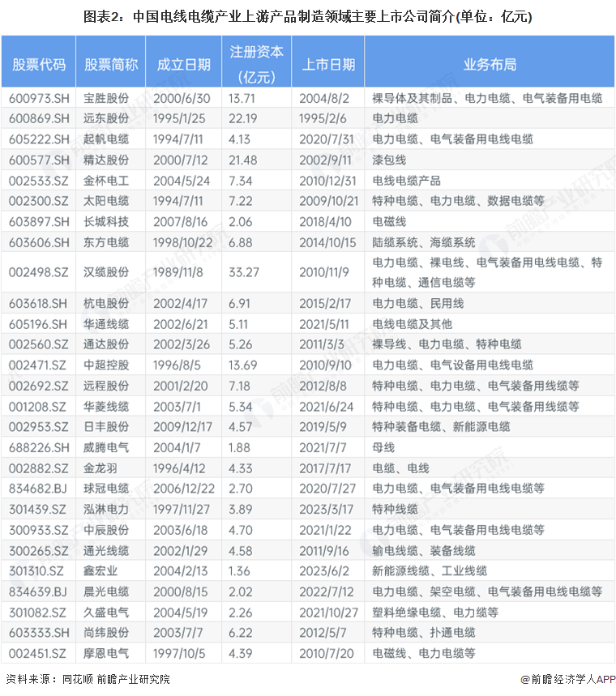Click the 上市日期 column header

click(328, 65)
